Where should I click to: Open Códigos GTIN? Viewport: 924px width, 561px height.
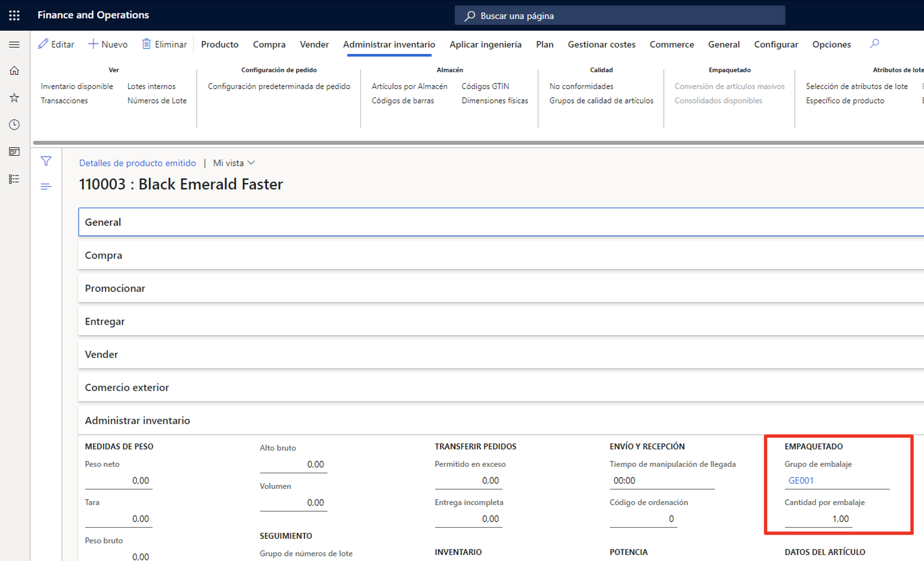(x=485, y=86)
